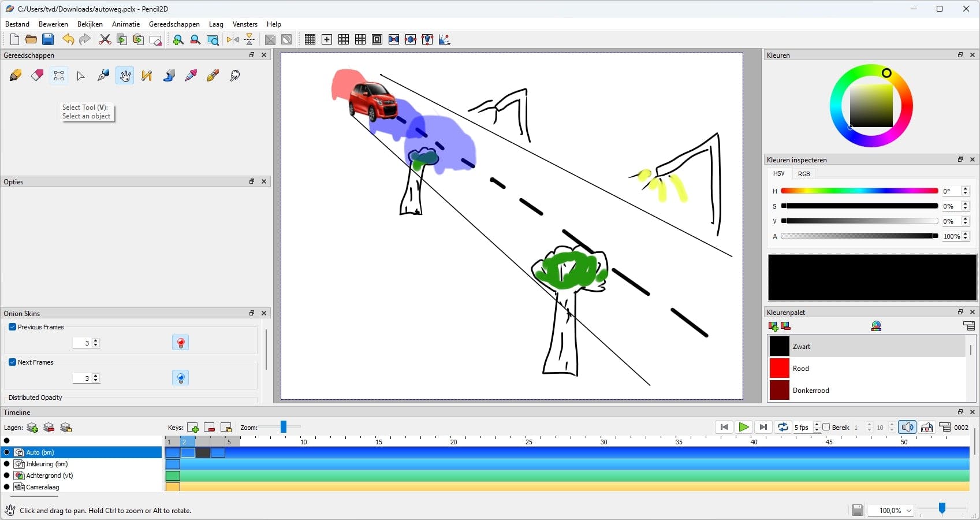Add a new layer in timeline

(32, 428)
